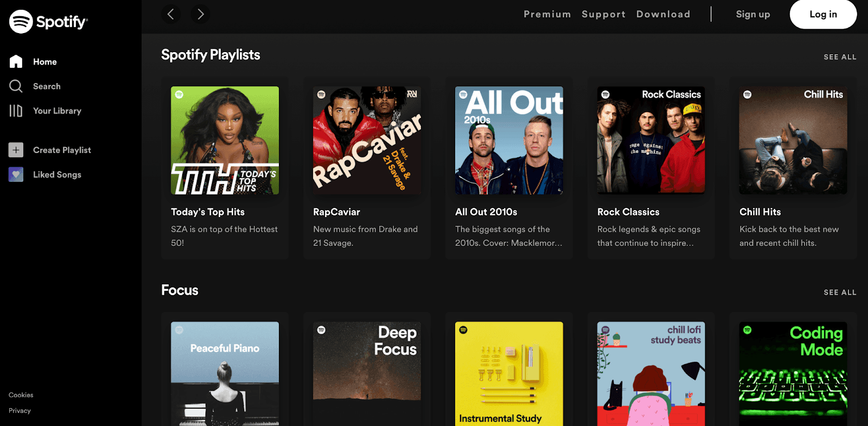
Task: Open the Support menu item
Action: (x=603, y=14)
